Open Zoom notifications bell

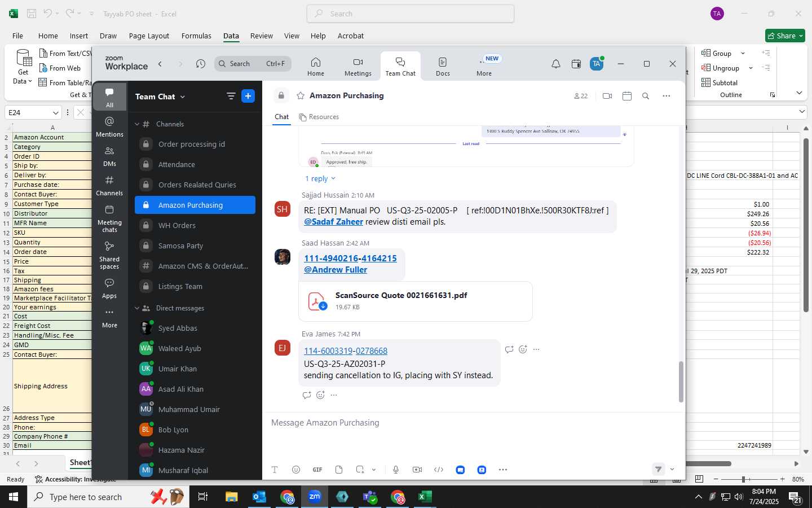(556, 64)
